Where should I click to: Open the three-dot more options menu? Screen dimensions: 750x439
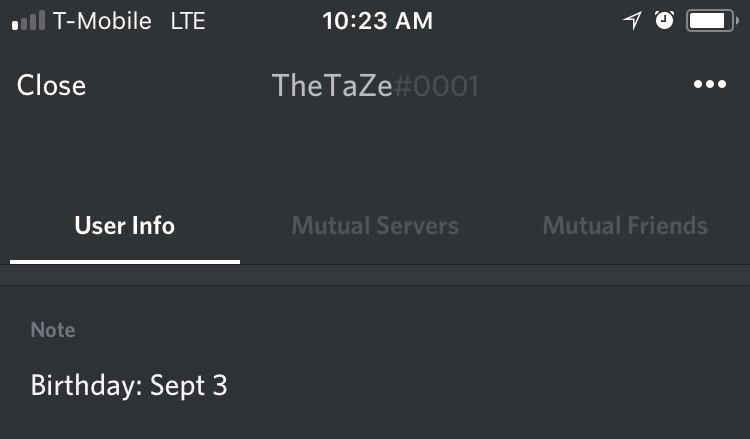point(709,85)
